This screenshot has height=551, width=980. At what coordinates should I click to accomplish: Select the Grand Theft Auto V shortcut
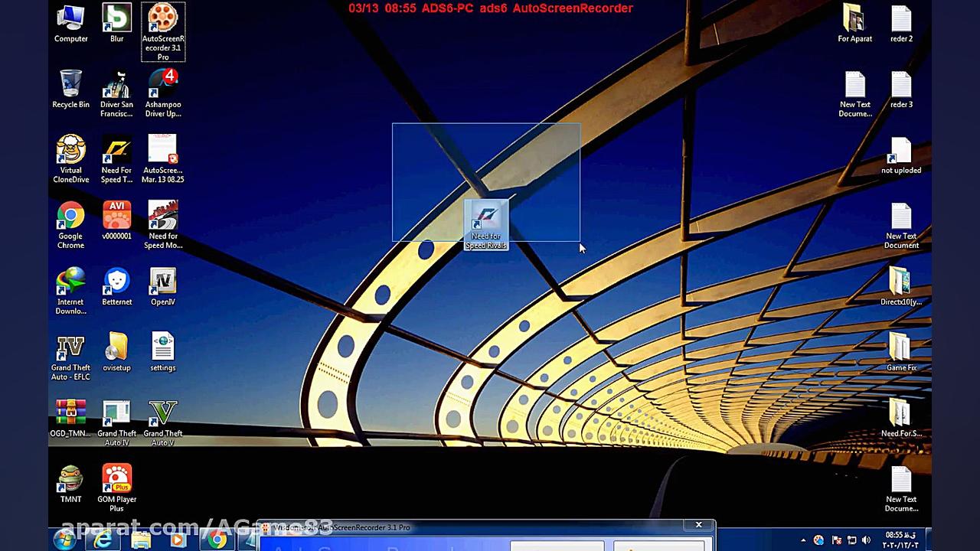[x=163, y=422]
